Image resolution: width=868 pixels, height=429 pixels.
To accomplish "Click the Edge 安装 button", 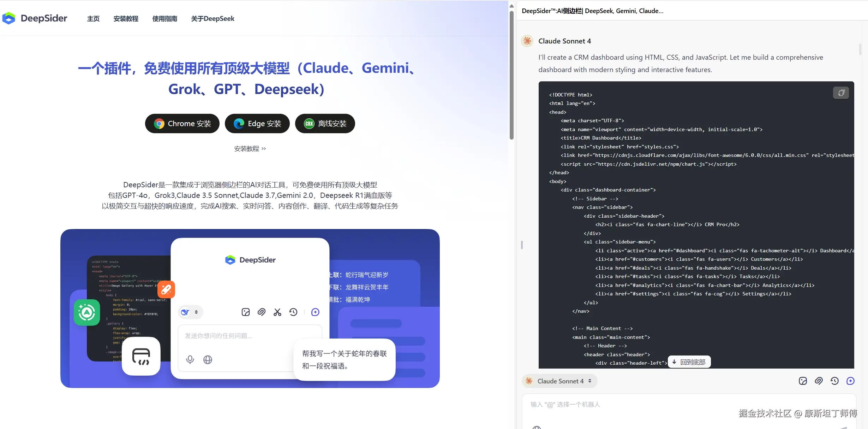I will (x=257, y=124).
